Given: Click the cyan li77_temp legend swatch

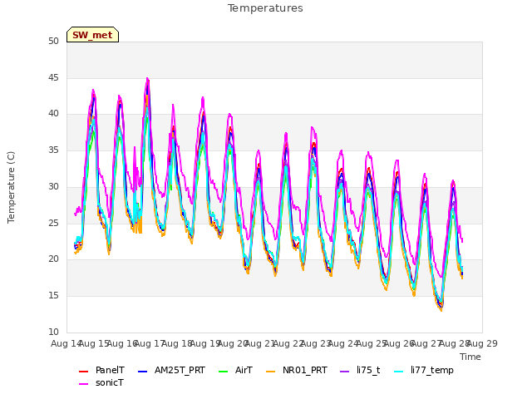Looking at the screenshot, I should [x=399, y=372].
